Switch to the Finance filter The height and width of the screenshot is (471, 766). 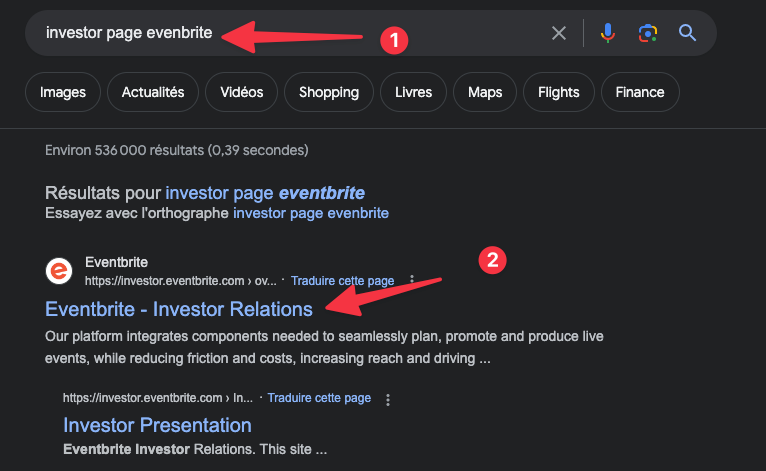click(640, 92)
